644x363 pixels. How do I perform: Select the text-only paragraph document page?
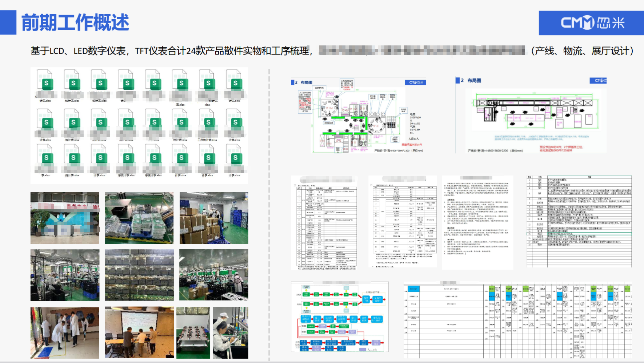(477, 222)
